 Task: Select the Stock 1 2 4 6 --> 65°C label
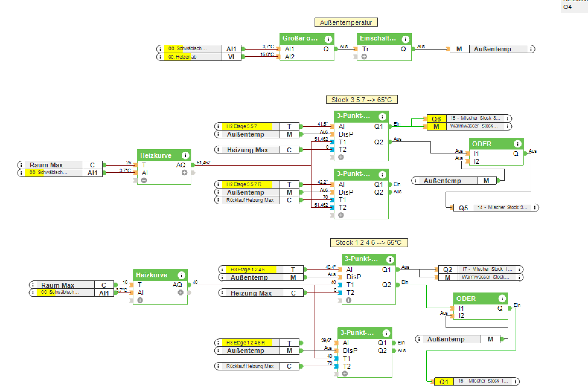(x=369, y=243)
